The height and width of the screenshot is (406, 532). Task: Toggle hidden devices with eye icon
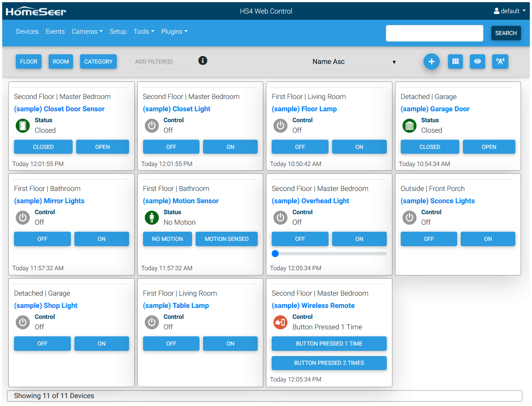click(477, 62)
